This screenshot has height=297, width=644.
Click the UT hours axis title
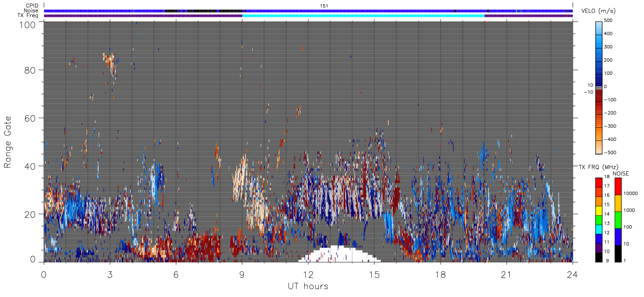(308, 287)
